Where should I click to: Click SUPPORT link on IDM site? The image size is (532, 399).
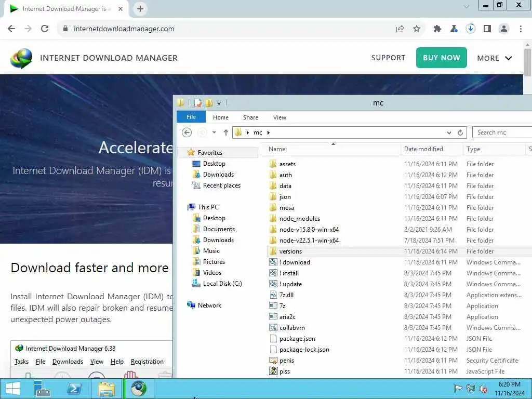(388, 58)
